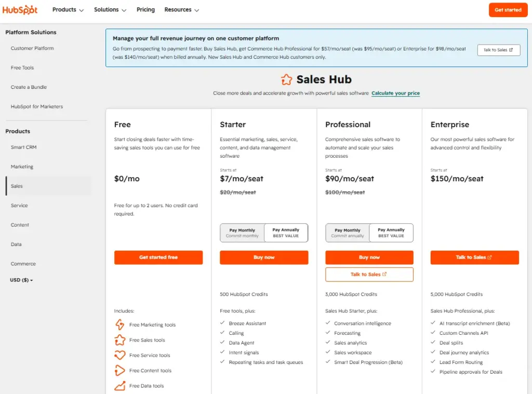Click Talk to Sales for Enterprise plan
The height and width of the screenshot is (394, 532).
(475, 257)
